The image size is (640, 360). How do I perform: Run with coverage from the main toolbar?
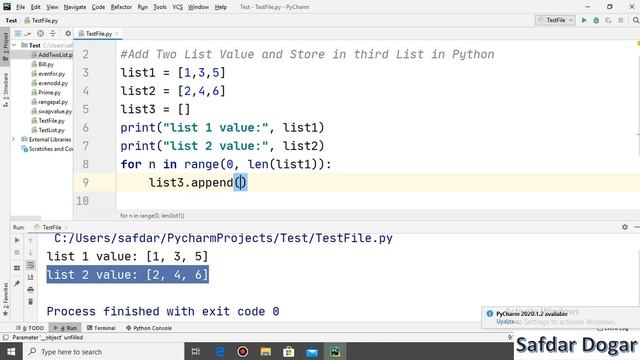coord(608,20)
